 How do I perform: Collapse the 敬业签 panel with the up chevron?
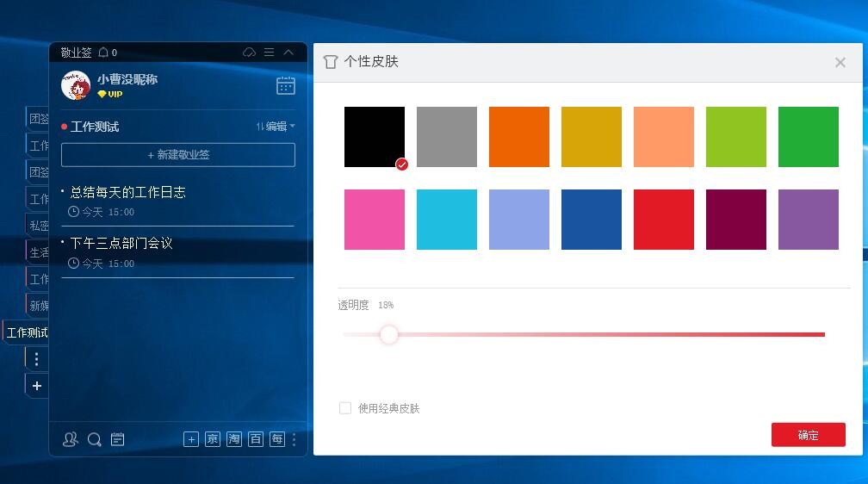(288, 53)
